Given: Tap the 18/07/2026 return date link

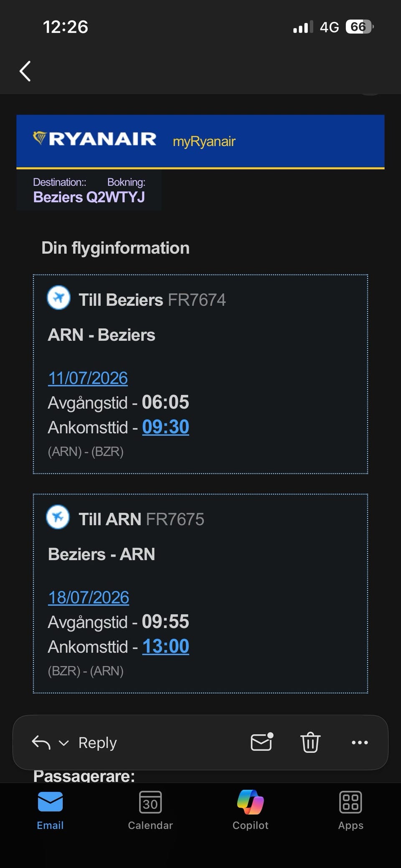Looking at the screenshot, I should pos(89,597).
